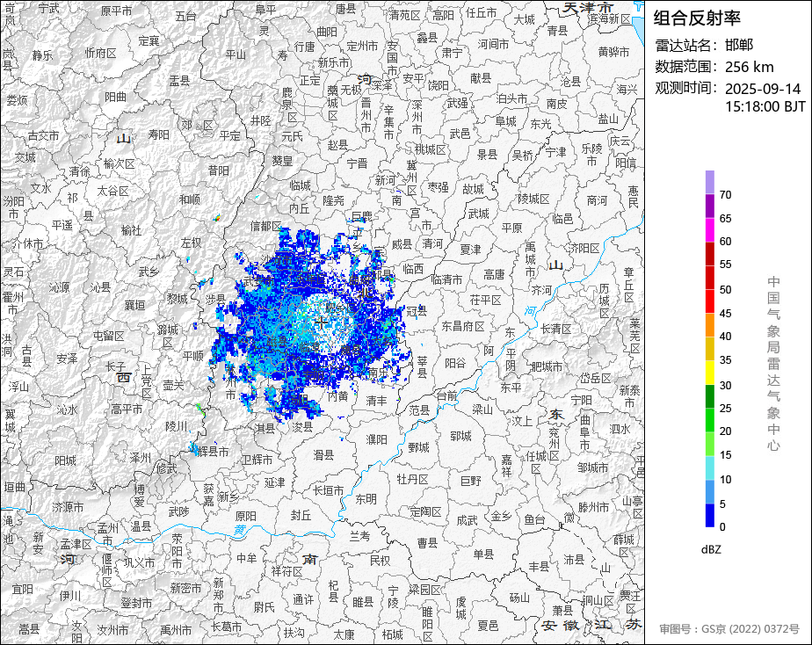Screen dimensions: 812x645
Task: Click the 天津市 map label
Action: pos(588,8)
